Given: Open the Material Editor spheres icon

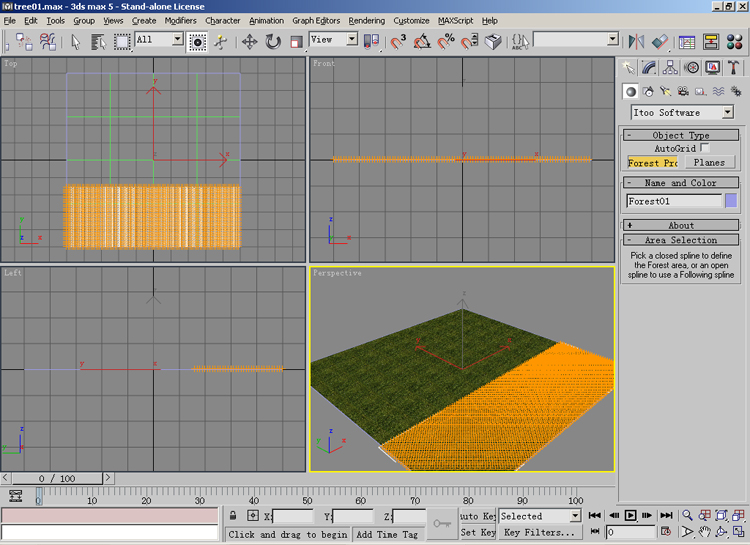Looking at the screenshot, I should point(734,42).
